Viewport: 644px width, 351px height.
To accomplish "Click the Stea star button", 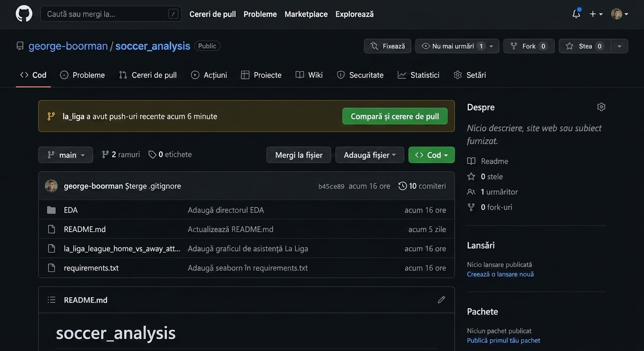I will tap(585, 46).
